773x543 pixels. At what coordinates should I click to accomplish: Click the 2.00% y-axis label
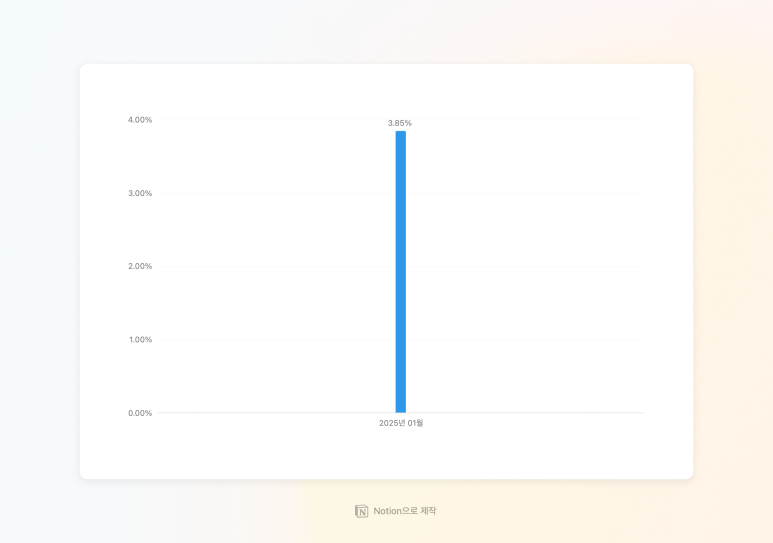(x=140, y=266)
